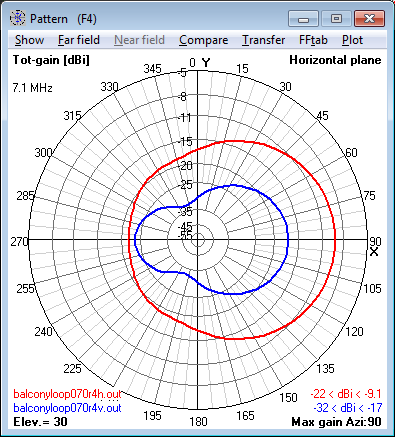Click the 105 degree azimuth label
Screen dimensions: 395x437
[372, 288]
